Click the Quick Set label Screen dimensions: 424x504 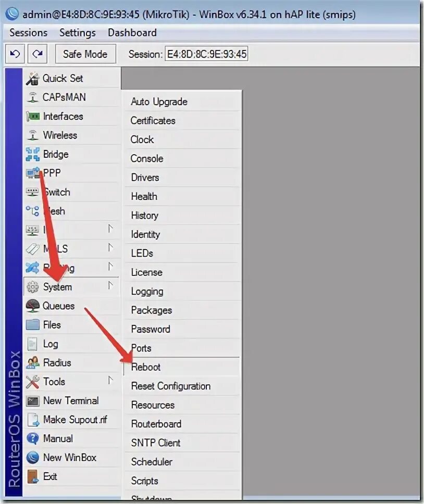pyautogui.click(x=63, y=78)
